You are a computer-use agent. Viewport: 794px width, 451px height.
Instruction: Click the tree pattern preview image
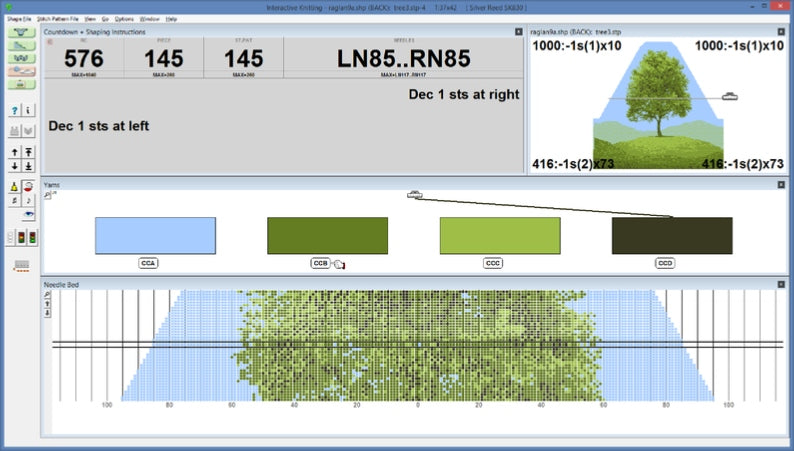click(x=658, y=105)
